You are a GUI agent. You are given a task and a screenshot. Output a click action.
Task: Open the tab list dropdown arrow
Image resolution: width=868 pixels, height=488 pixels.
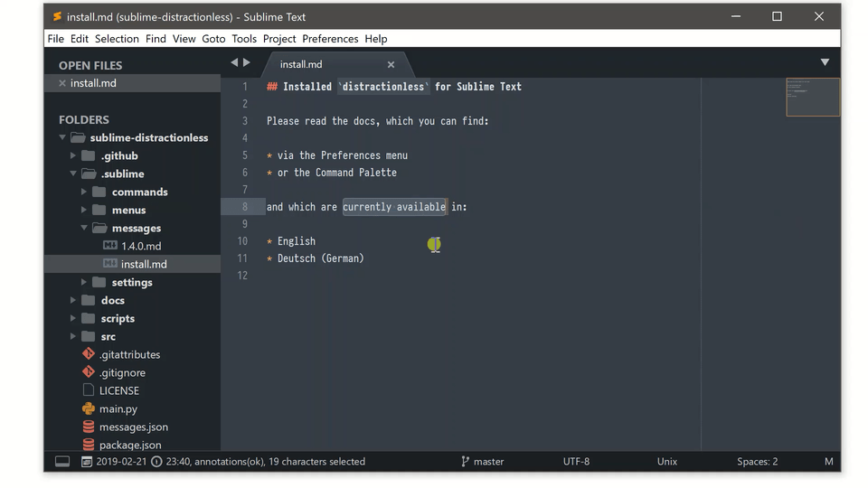point(825,62)
